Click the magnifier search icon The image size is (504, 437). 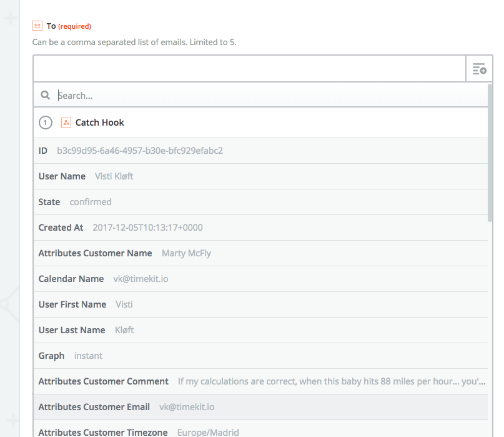46,95
